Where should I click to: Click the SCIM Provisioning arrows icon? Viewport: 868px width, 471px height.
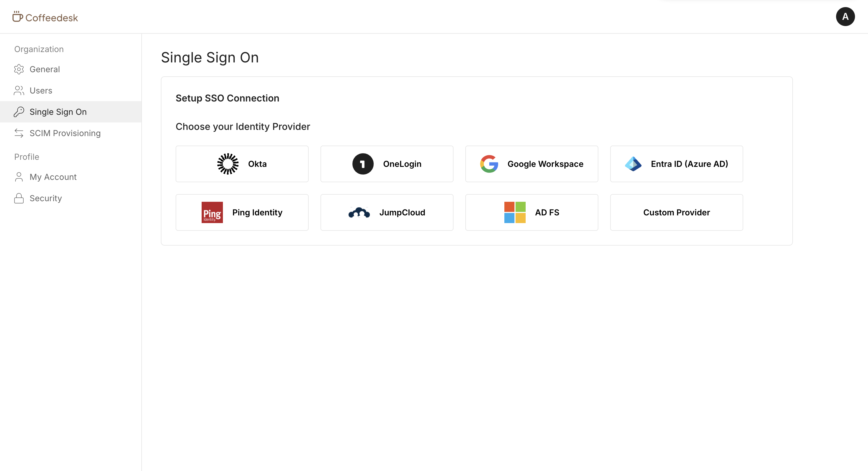[x=19, y=133]
